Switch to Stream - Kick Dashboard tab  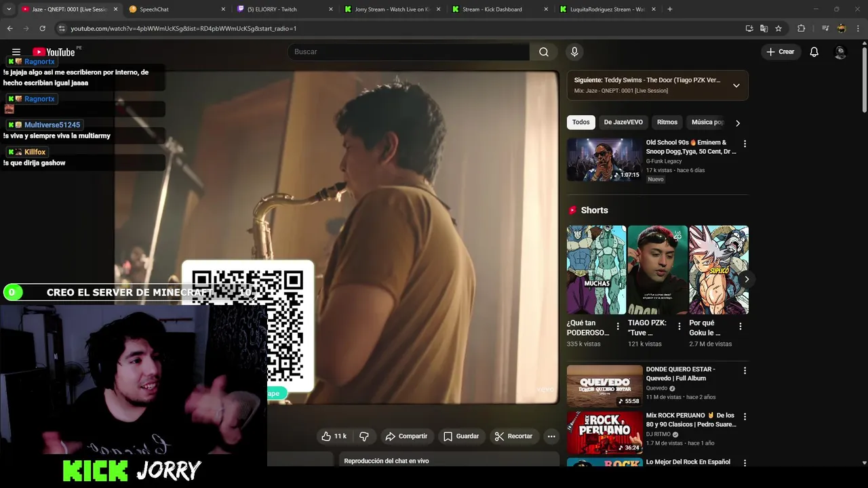pyautogui.click(x=500, y=9)
